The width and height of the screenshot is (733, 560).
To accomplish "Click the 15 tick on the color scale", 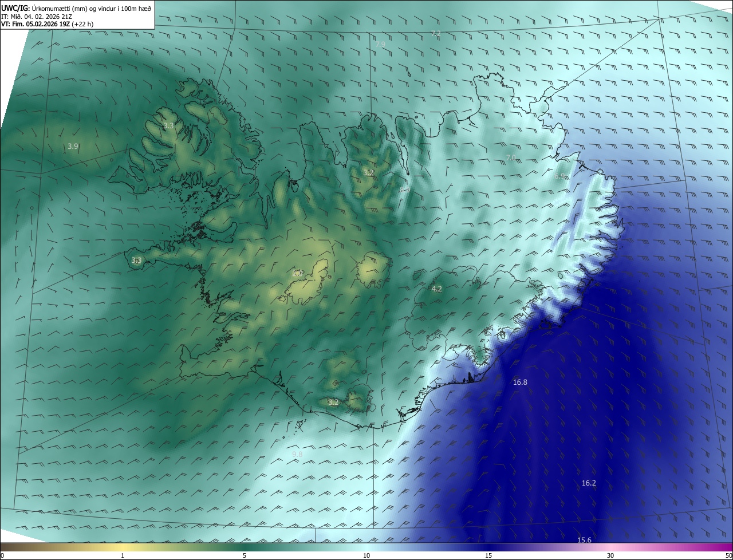I will tap(488, 556).
